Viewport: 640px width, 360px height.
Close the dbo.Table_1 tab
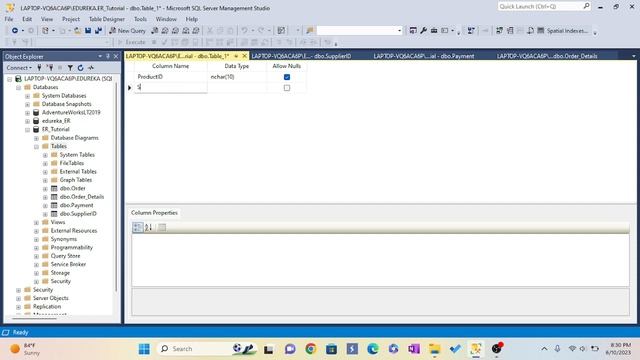(x=244, y=56)
